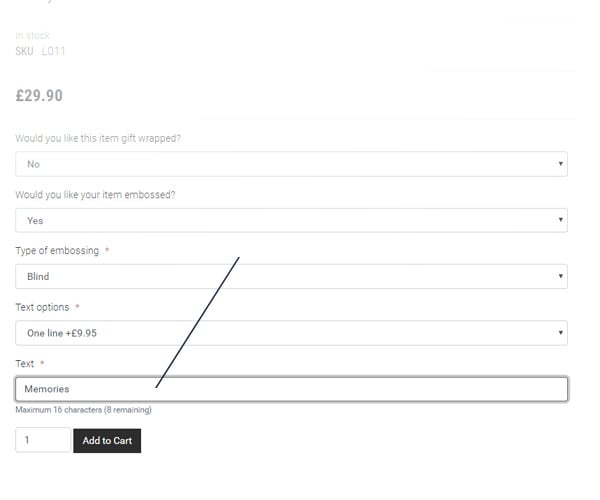The image size is (600, 500).
Task: Click the £29.90 price
Action: (39, 96)
